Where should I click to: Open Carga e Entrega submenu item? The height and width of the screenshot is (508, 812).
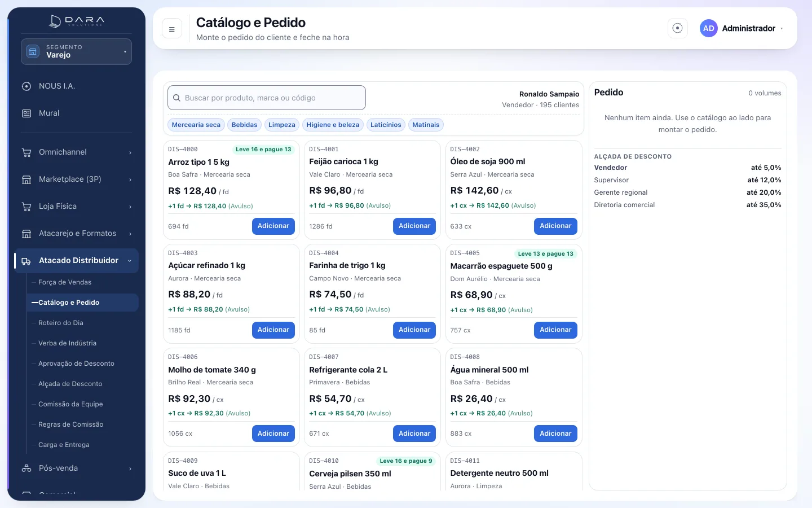pos(64,445)
